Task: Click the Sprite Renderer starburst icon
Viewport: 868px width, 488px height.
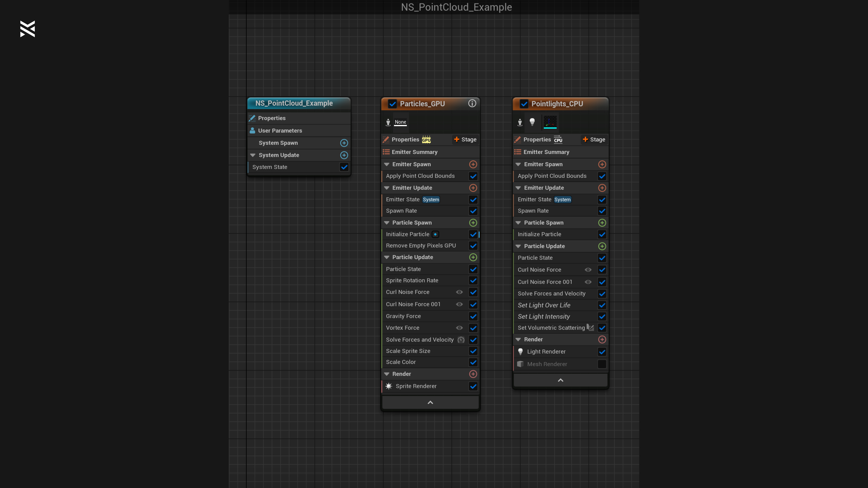Action: [x=389, y=386]
